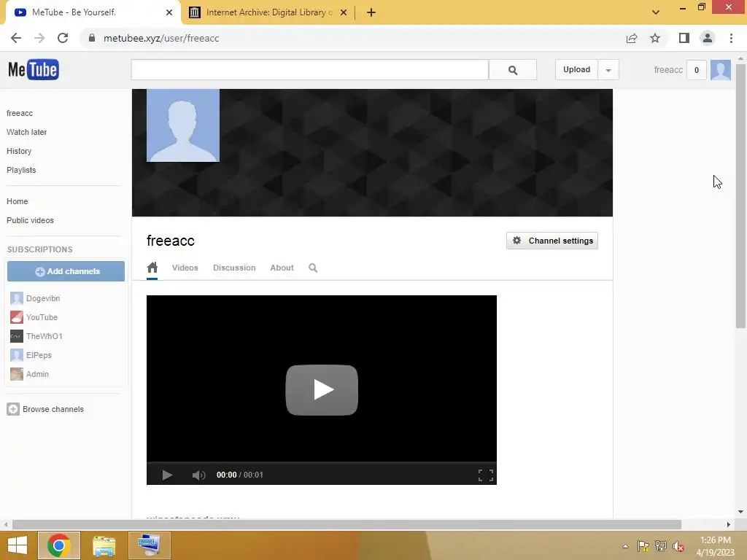The image size is (747, 560).
Task: Click the channel search magnifier icon
Action: click(x=312, y=268)
